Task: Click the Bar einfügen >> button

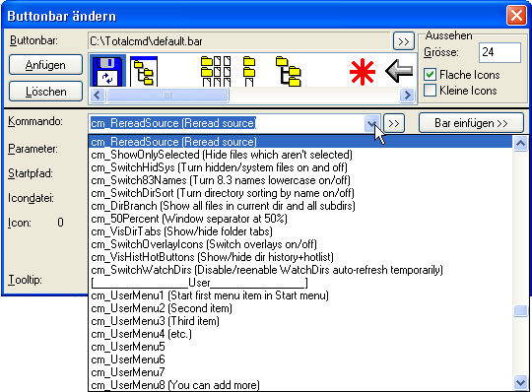Action: pyautogui.click(x=471, y=123)
